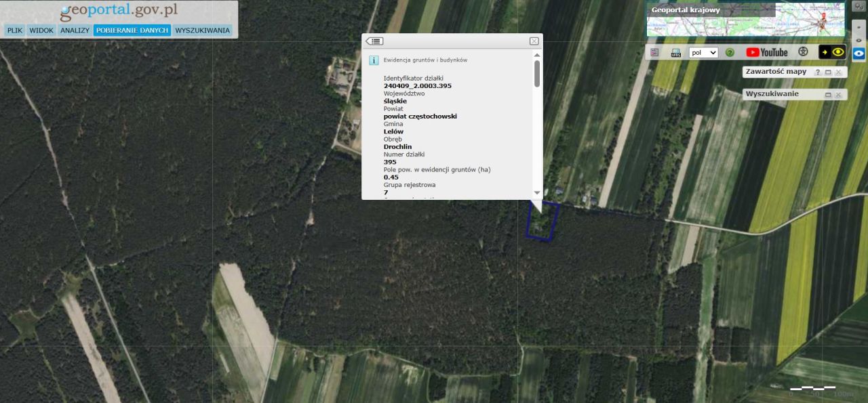Click the geoportal.gov.pl logo link
The width and height of the screenshot is (868, 403).
119,11
